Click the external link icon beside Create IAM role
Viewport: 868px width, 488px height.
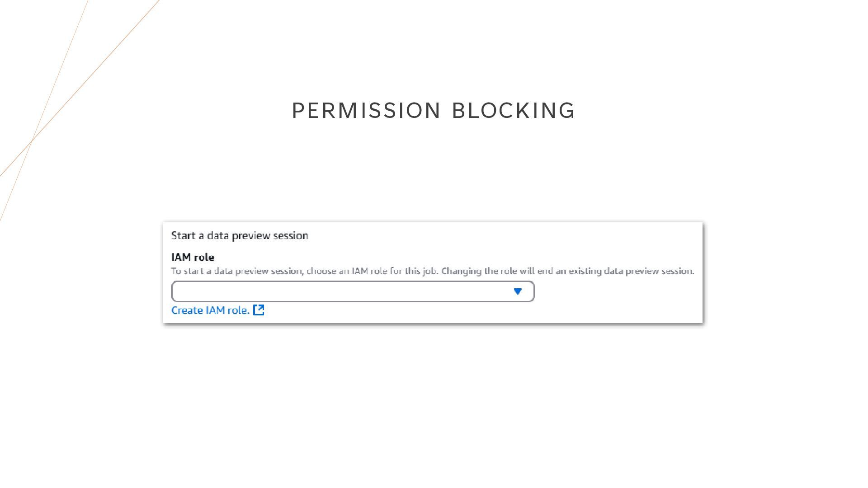point(259,310)
